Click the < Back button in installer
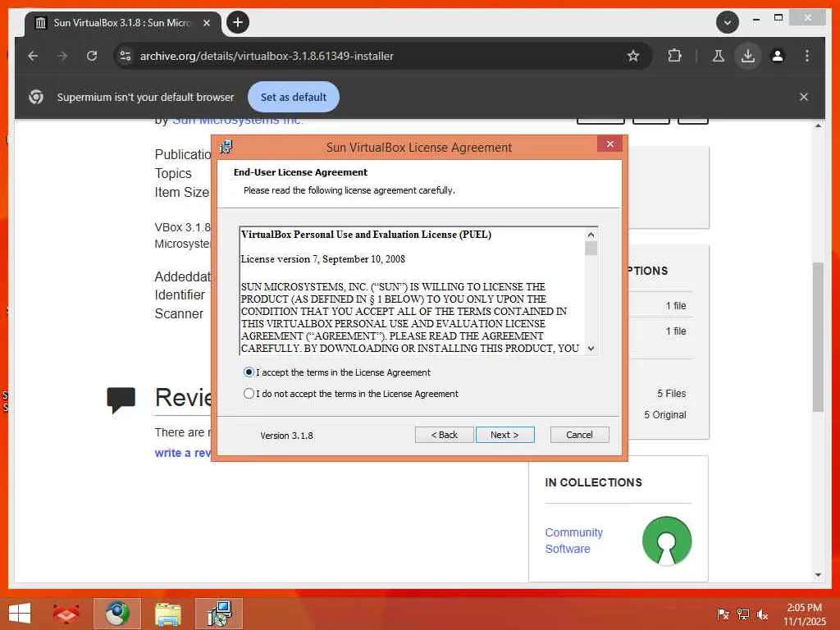Image resolution: width=840 pixels, height=630 pixels. 444,435
